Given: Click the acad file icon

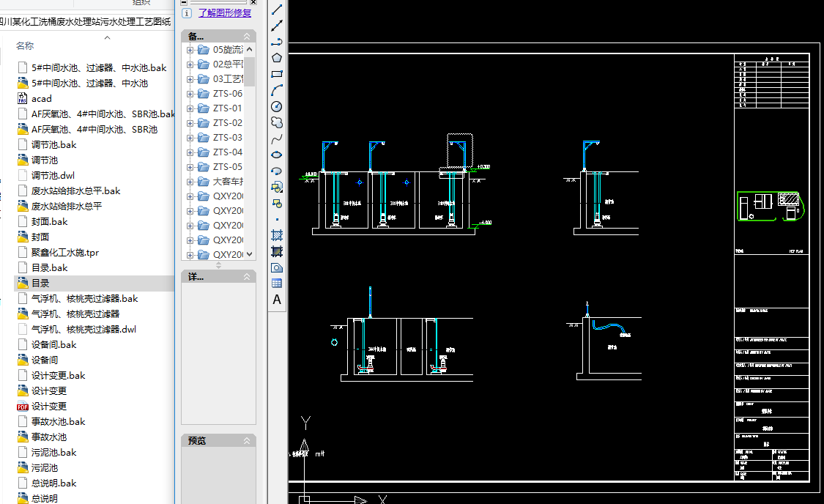Looking at the screenshot, I should click(x=23, y=98).
